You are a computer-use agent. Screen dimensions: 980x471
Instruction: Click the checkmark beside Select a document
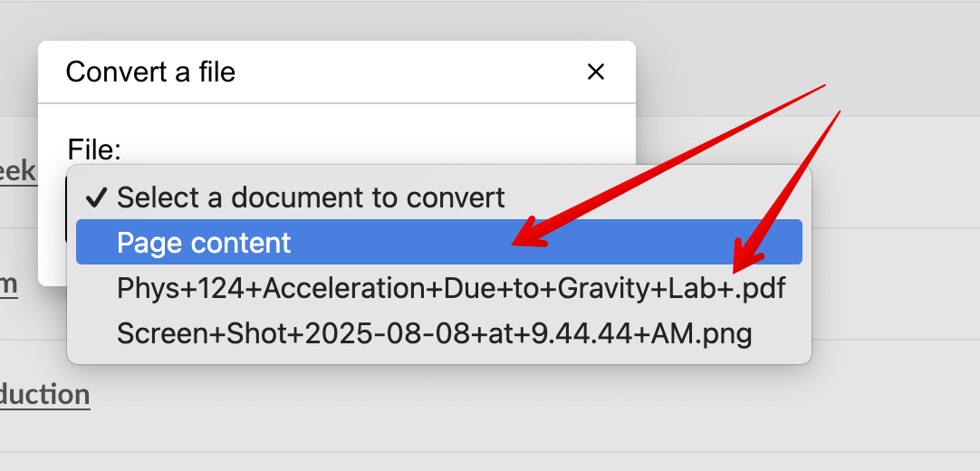pos(99,197)
